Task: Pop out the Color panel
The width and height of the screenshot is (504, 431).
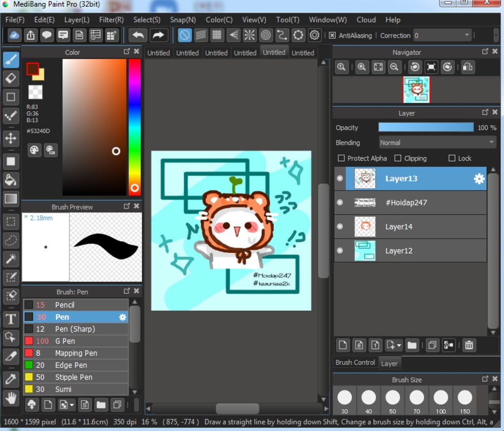Action: point(126,51)
